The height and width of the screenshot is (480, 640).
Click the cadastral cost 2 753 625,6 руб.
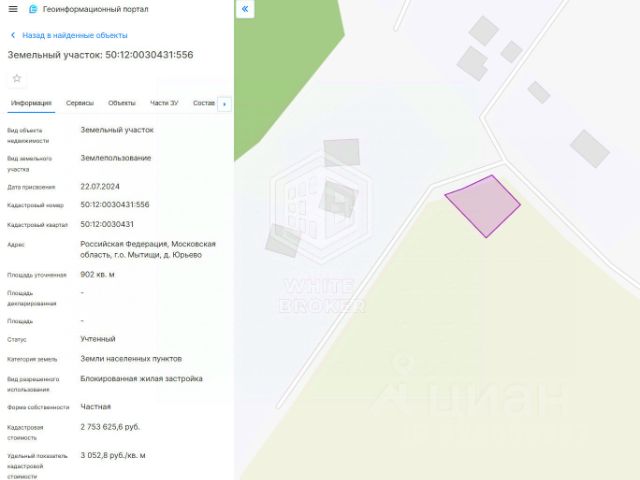coord(110,427)
